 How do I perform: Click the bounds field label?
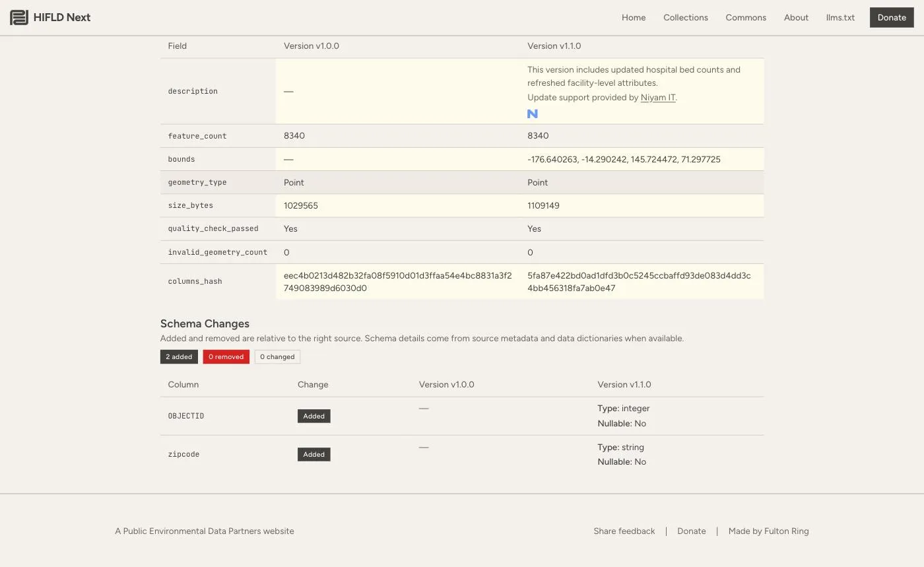click(x=181, y=159)
